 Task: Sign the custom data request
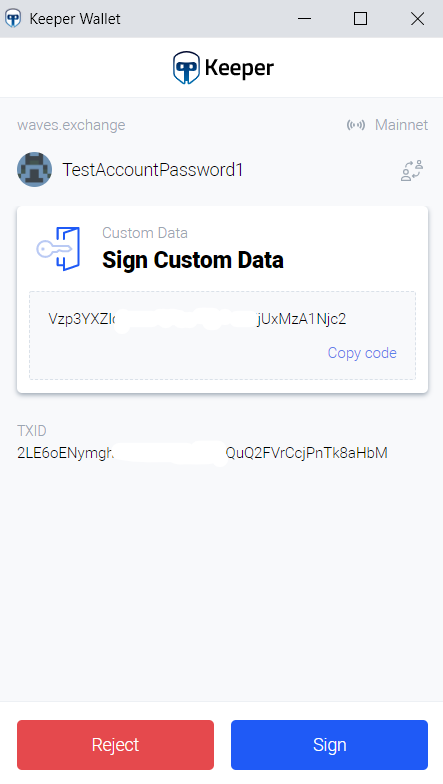[330, 745]
